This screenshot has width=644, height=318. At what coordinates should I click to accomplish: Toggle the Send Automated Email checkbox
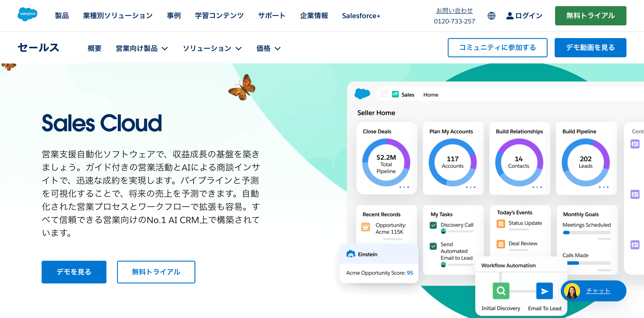click(433, 246)
